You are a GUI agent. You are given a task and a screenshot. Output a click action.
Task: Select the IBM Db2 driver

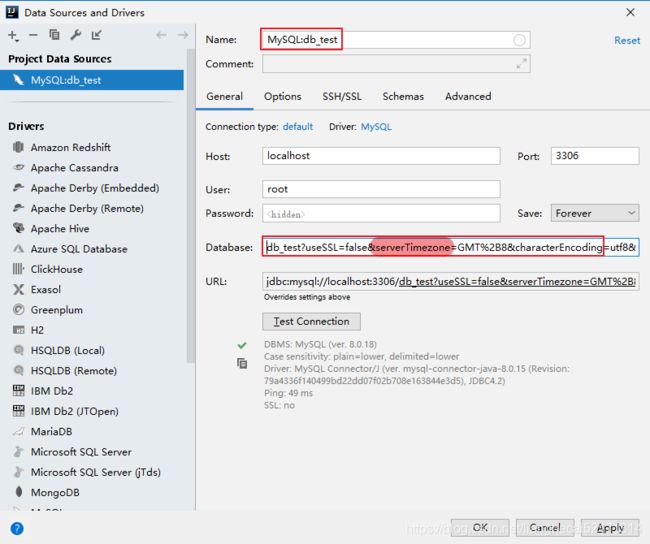click(x=52, y=391)
